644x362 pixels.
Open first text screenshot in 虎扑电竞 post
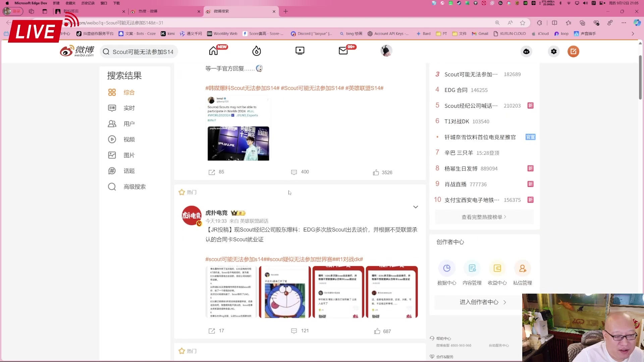[231, 292]
